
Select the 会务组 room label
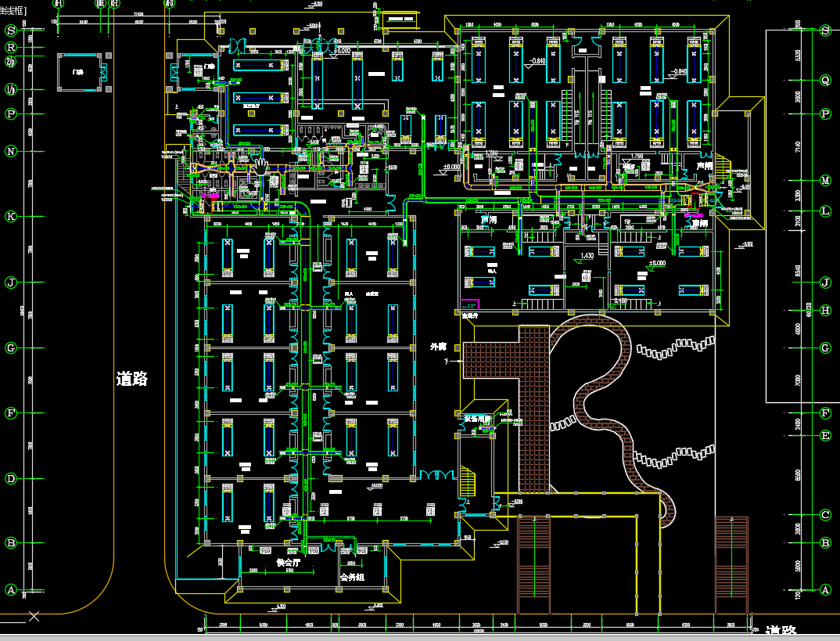point(352,578)
